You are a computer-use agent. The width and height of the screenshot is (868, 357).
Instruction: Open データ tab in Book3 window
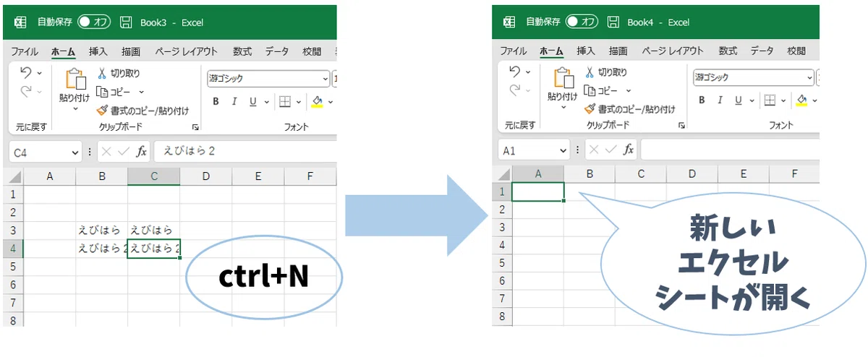tap(276, 52)
